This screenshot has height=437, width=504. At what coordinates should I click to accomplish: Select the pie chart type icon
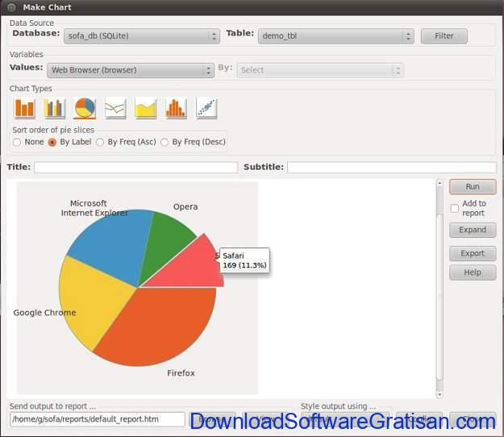click(x=85, y=108)
